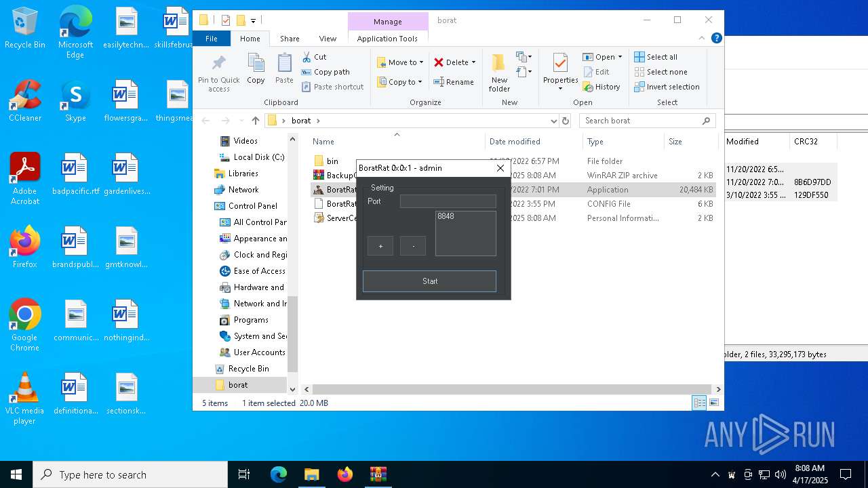
Task: Open the Application Tools tab
Action: [387, 39]
